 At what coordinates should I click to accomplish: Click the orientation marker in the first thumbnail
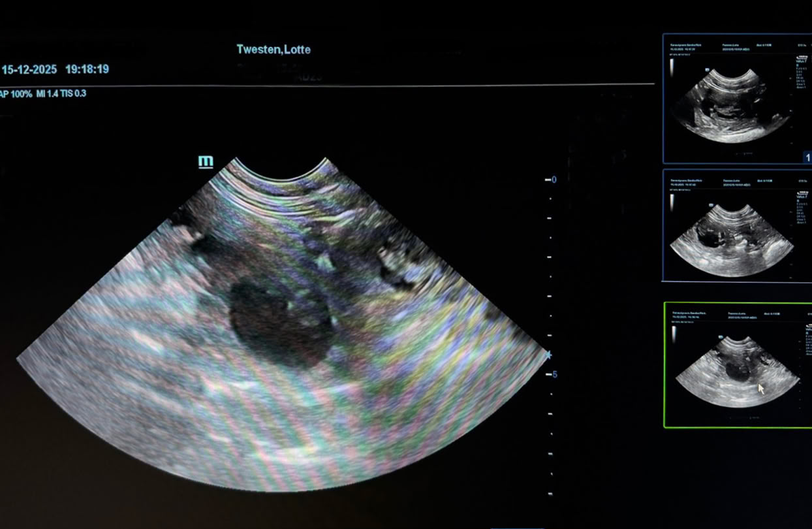click(706, 69)
